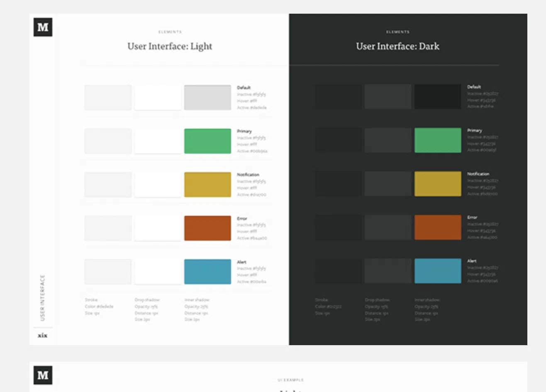Click the Stroke specs in the Dark panel
546x392 pixels.
point(328,307)
